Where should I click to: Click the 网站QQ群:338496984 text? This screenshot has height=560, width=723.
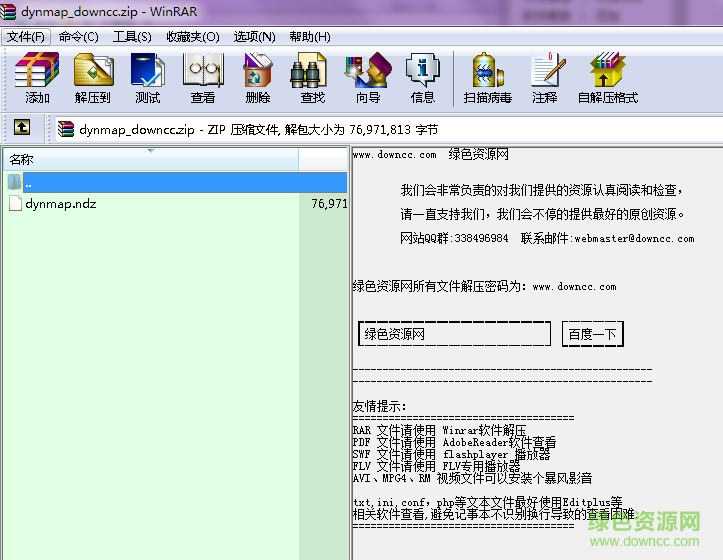pyautogui.click(x=454, y=238)
